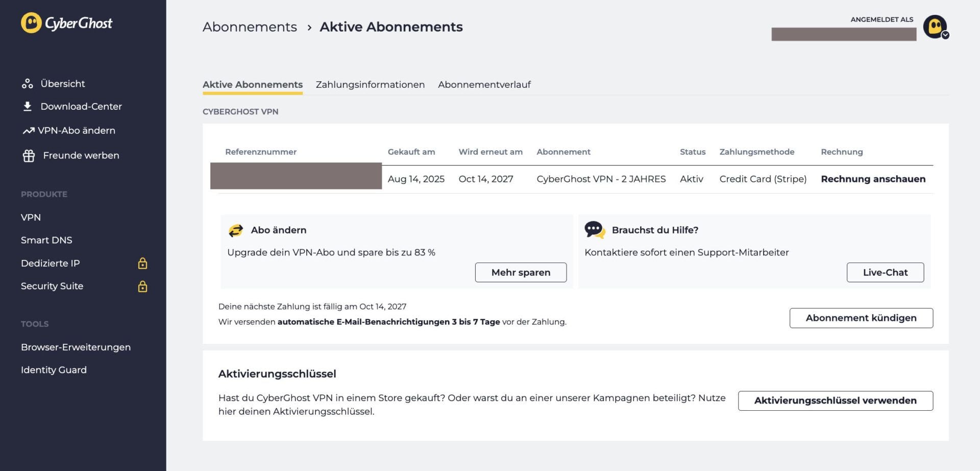The image size is (980, 471).
Task: Click the TOOLS sidebar heading
Action: pyautogui.click(x=35, y=324)
